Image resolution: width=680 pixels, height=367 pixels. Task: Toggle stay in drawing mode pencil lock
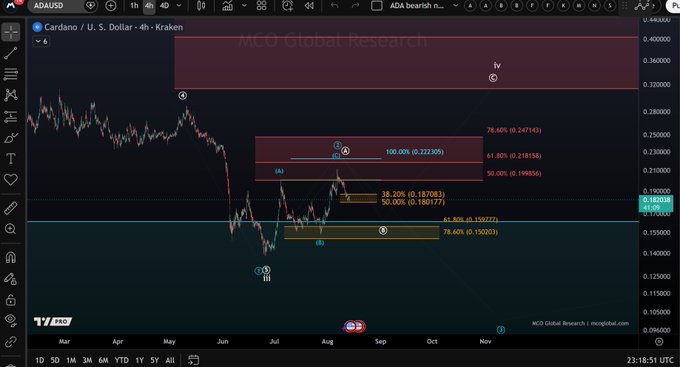pos(11,279)
